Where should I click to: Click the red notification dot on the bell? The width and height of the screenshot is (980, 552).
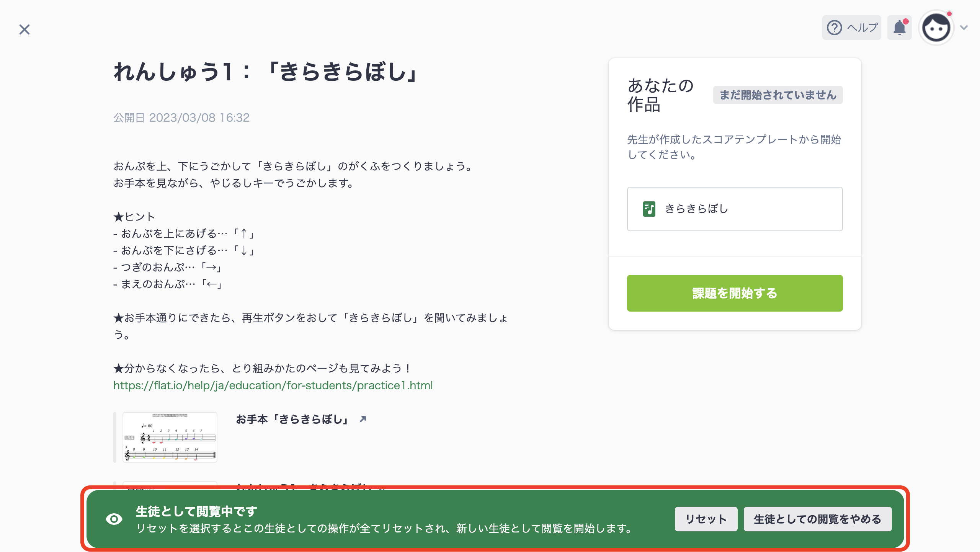click(906, 21)
